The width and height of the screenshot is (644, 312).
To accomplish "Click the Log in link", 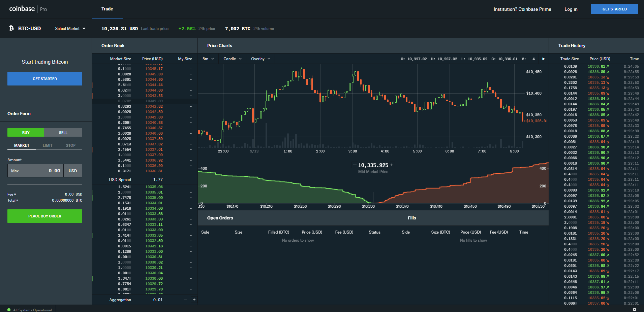I will click(x=571, y=9).
